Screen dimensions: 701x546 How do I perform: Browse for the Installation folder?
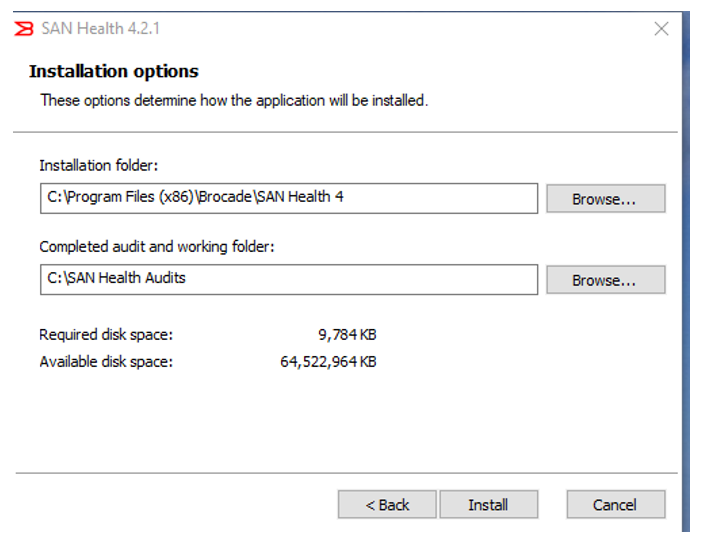(606, 199)
